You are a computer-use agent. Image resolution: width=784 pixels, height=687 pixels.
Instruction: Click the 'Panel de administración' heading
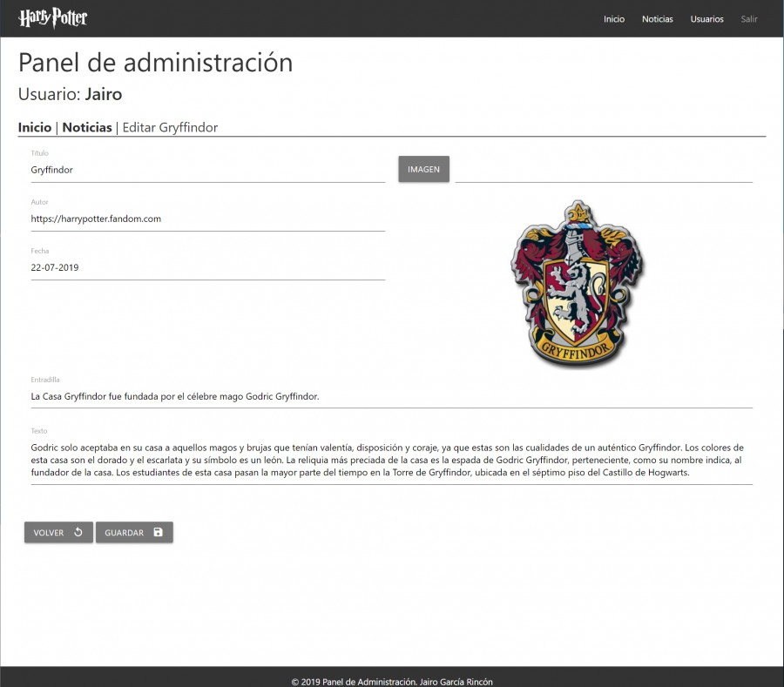[156, 63]
